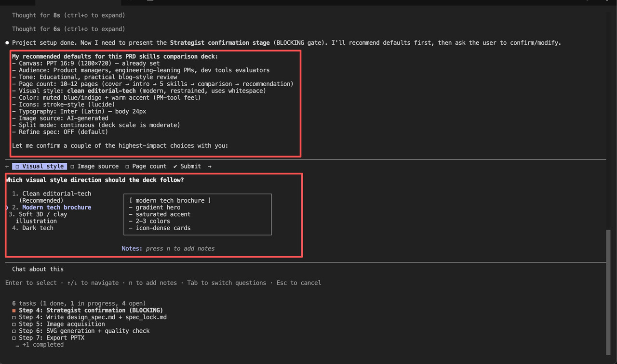Viewport: 617px width, 364px height.
Task: Click the "Refine spec: OFF (default)" line
Action: 60,132
